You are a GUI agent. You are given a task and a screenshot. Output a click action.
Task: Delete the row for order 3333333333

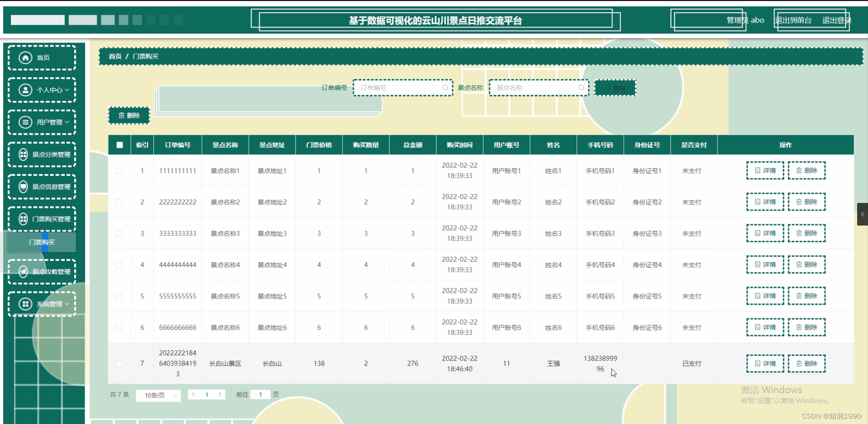pos(806,233)
